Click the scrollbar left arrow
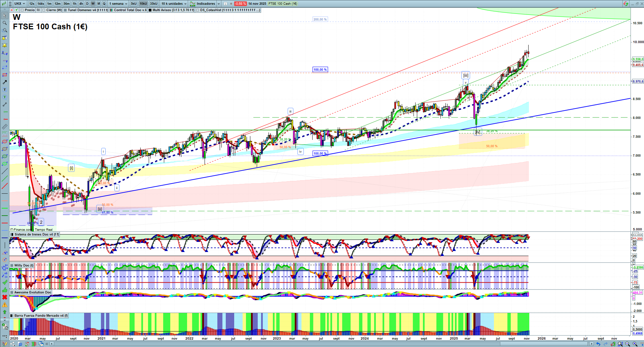The image size is (644, 347). pyautogui.click(x=52, y=344)
